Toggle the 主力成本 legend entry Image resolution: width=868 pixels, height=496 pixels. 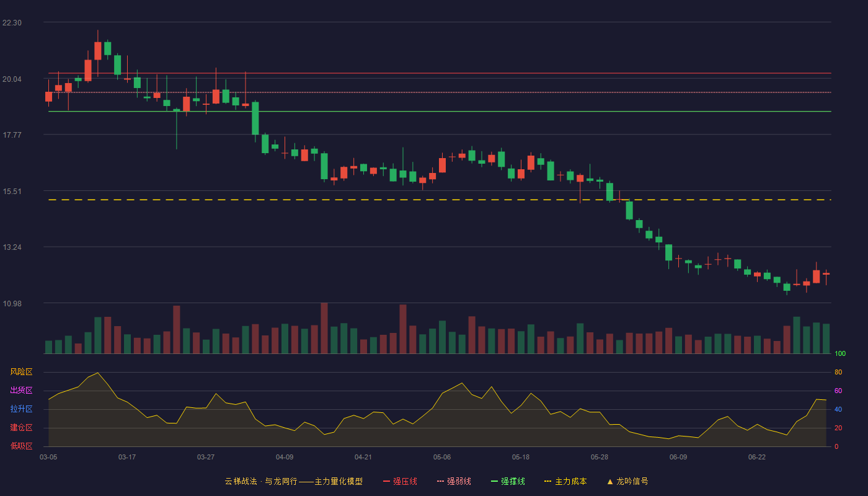click(565, 481)
